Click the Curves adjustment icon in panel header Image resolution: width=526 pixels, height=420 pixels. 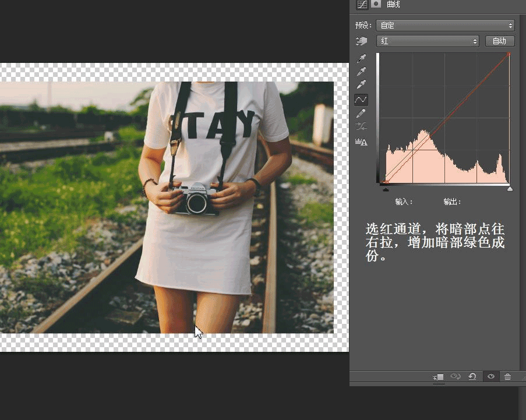pos(362,5)
